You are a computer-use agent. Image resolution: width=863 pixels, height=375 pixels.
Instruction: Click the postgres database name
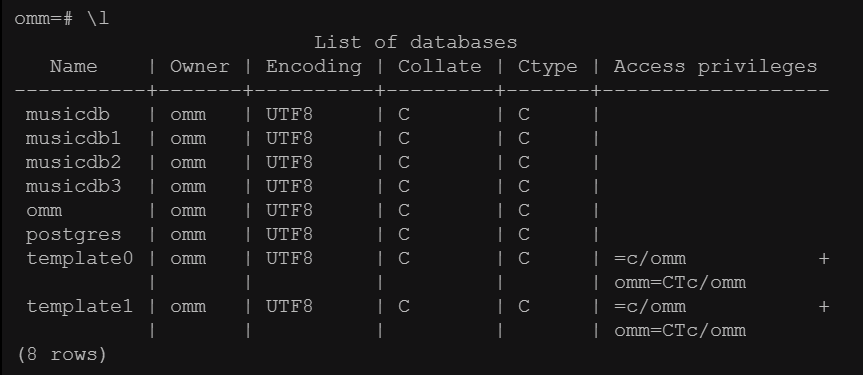(x=73, y=235)
